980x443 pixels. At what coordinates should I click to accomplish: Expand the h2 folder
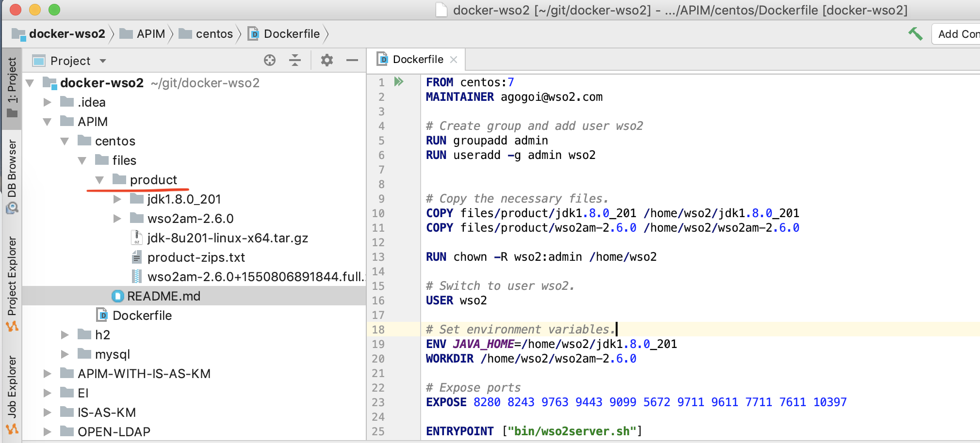(x=65, y=335)
